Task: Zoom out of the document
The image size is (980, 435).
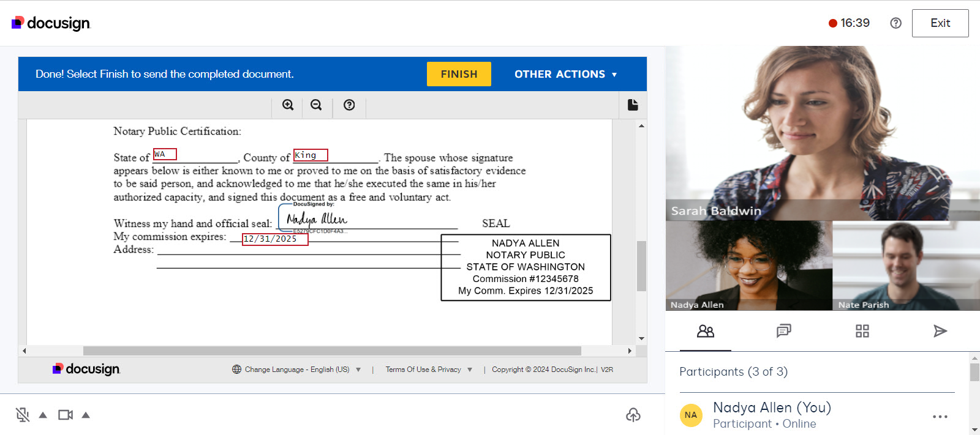Action: tap(316, 105)
